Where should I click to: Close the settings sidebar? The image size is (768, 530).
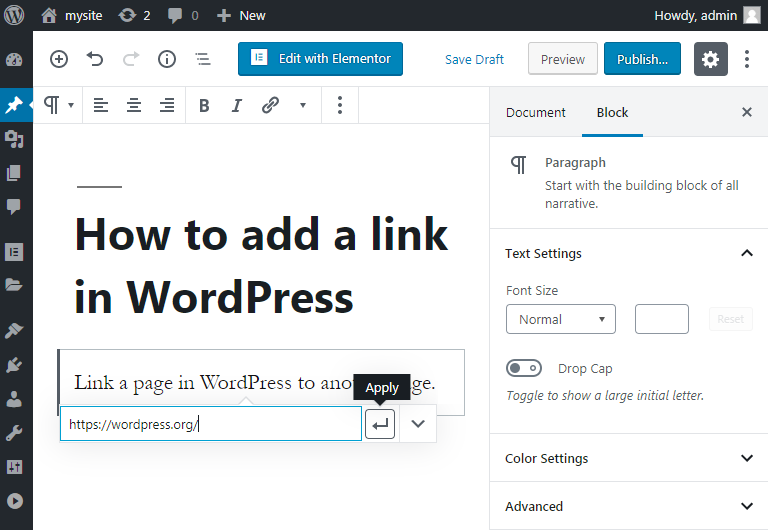(746, 112)
